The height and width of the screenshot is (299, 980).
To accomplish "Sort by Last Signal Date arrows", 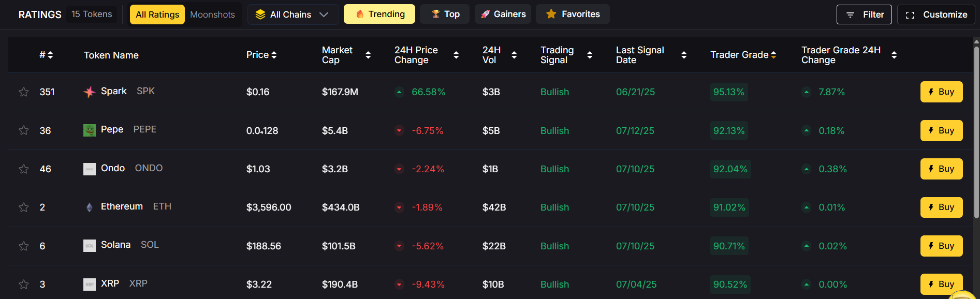I will click(x=684, y=55).
